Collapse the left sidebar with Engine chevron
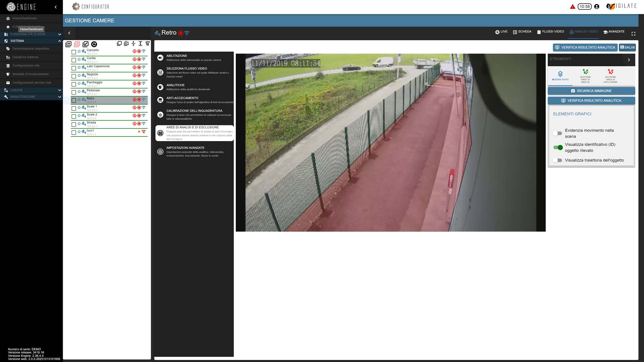Screen dimensions: 644x362 [56, 7]
